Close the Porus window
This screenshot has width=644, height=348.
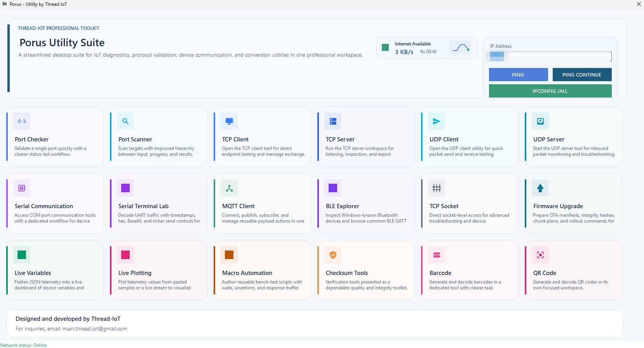(639, 4)
